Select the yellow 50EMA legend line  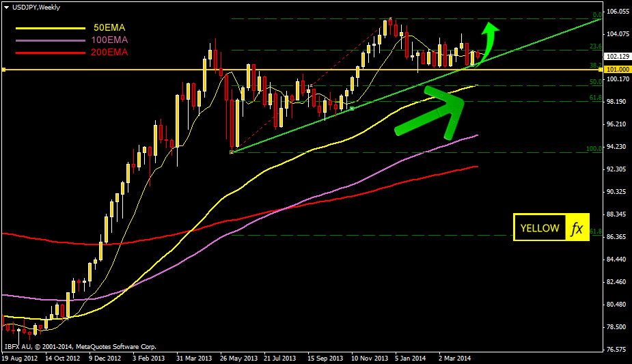coord(47,28)
